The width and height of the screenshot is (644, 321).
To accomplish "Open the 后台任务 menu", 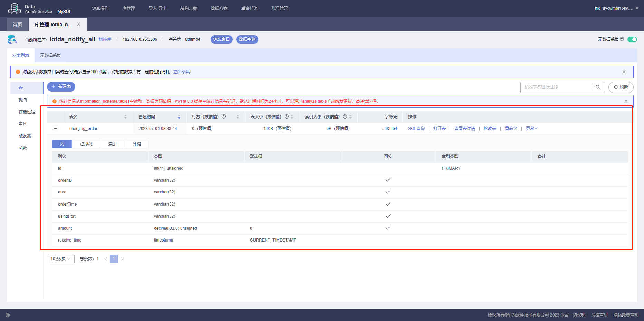I will [x=249, y=8].
